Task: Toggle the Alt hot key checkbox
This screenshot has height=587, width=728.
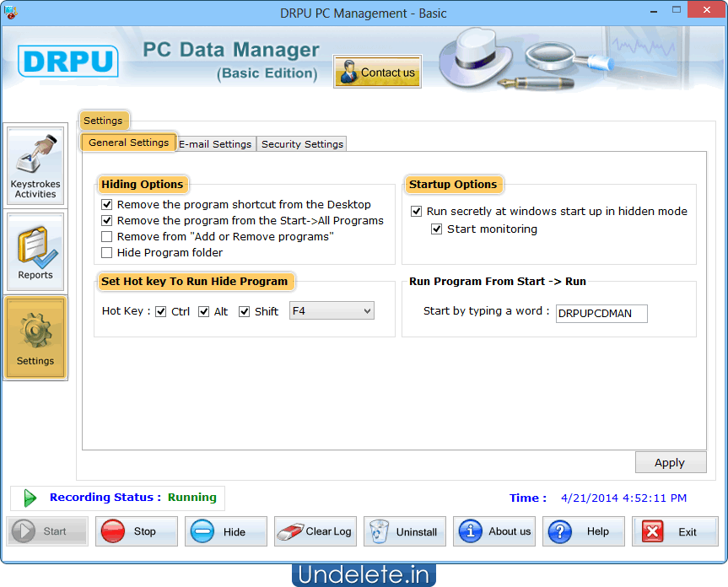Action: coord(203,311)
